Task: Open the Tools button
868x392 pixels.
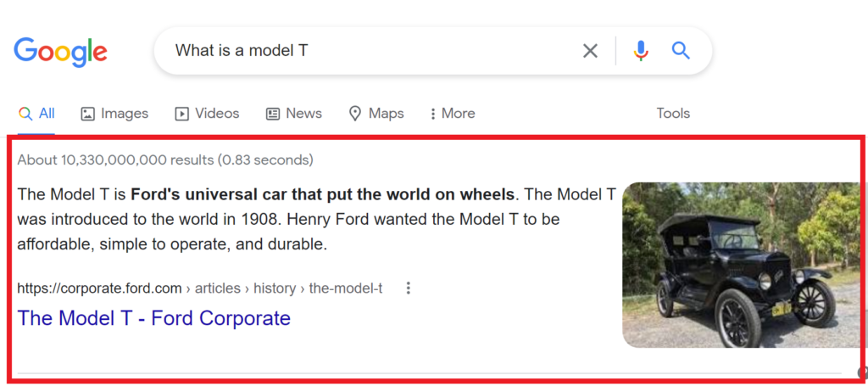Action: [673, 114]
